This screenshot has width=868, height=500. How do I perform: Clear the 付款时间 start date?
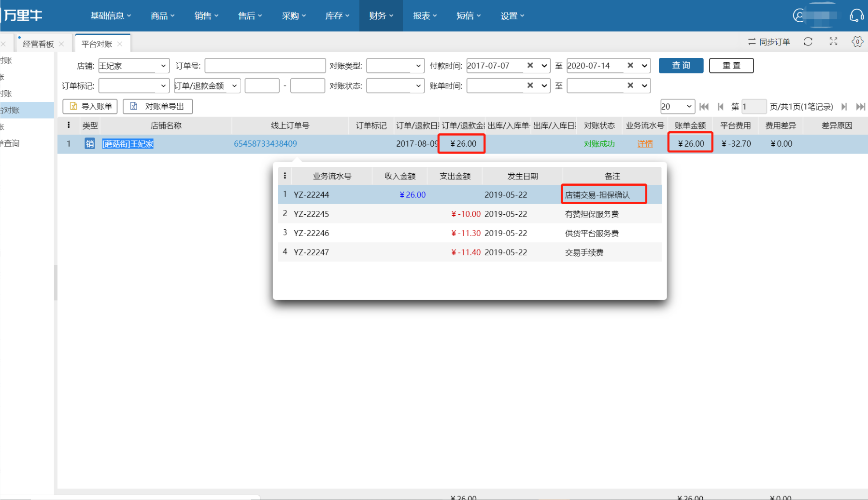[x=530, y=66]
